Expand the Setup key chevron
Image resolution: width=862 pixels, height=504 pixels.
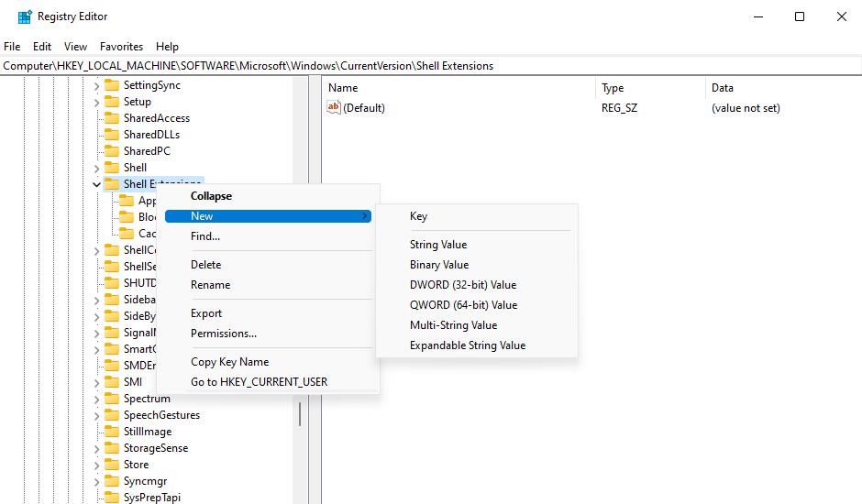(97, 102)
